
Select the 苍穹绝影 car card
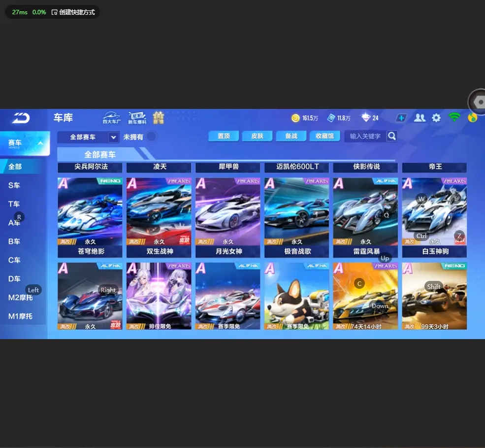(x=90, y=217)
